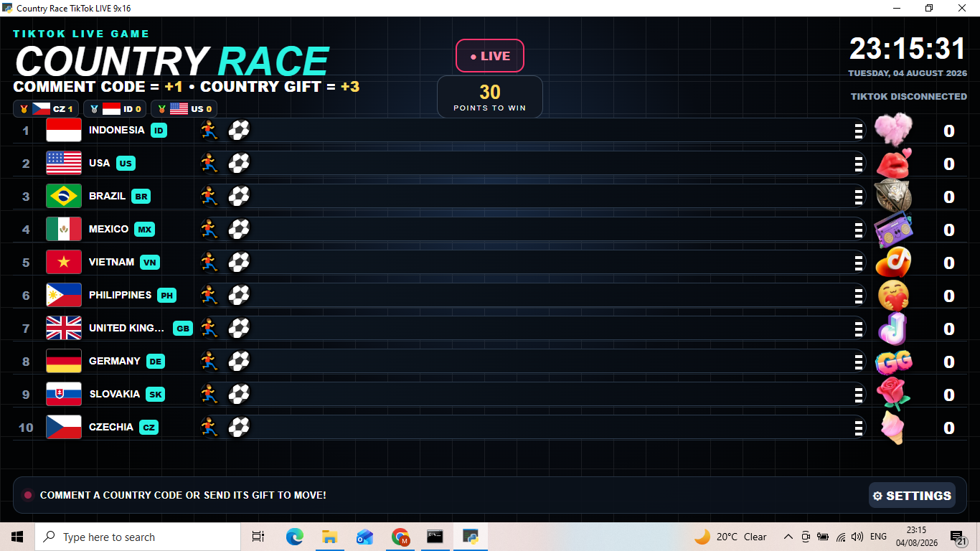Click Indonesia's pink heart cloud gift
This screenshot has width=980, height=551.
pyautogui.click(x=893, y=130)
